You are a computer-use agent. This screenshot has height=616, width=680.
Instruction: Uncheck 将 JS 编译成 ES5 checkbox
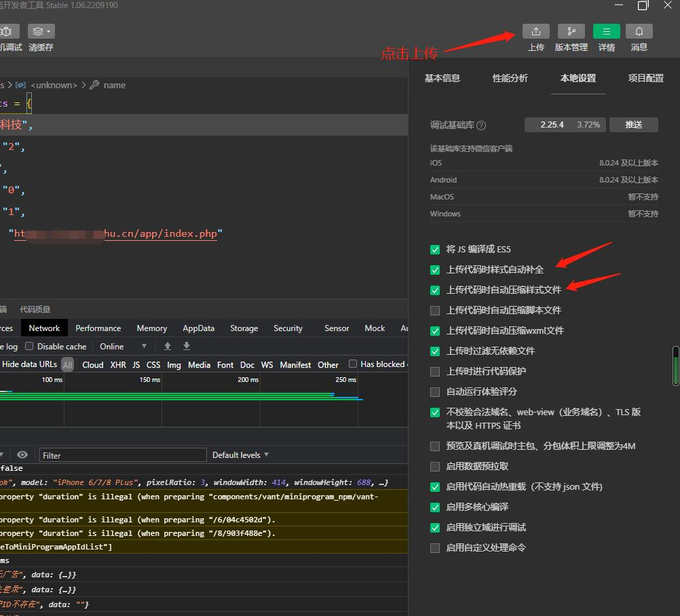tap(435, 249)
